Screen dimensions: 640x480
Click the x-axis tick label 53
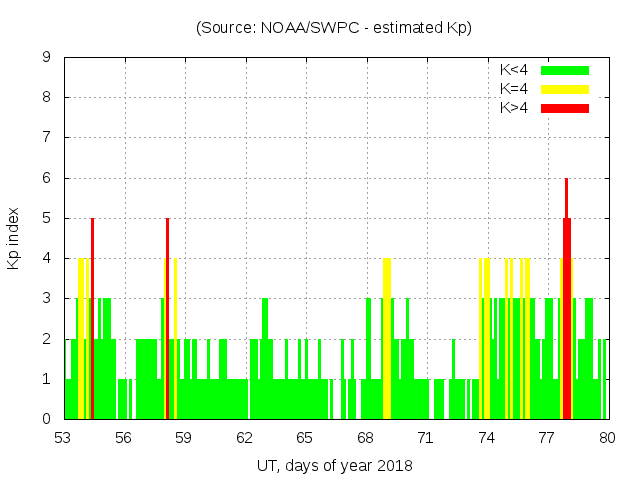tap(64, 437)
